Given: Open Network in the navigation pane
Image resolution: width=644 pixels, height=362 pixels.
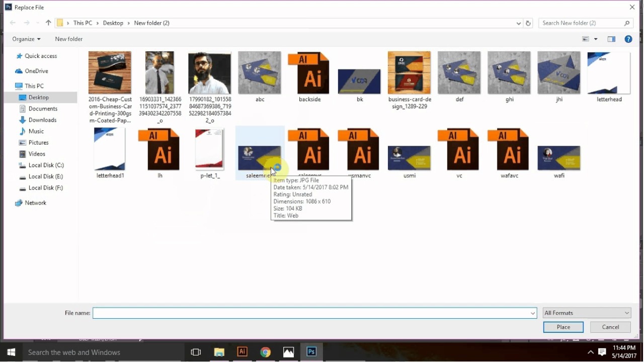Looking at the screenshot, I should [31, 203].
